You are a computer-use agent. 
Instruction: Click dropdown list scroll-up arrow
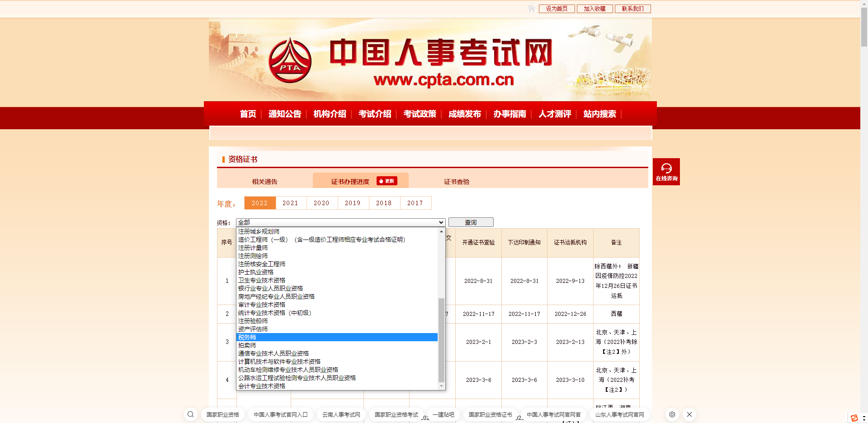441,231
